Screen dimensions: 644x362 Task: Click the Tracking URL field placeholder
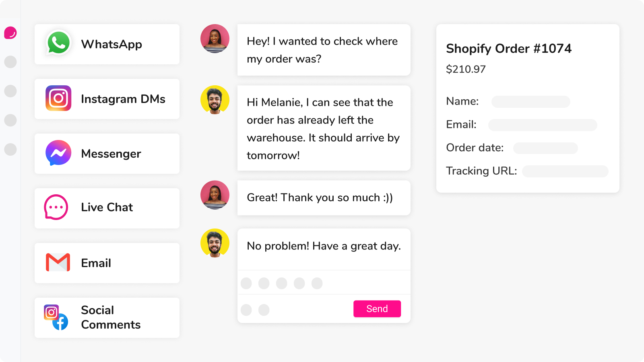tap(565, 171)
